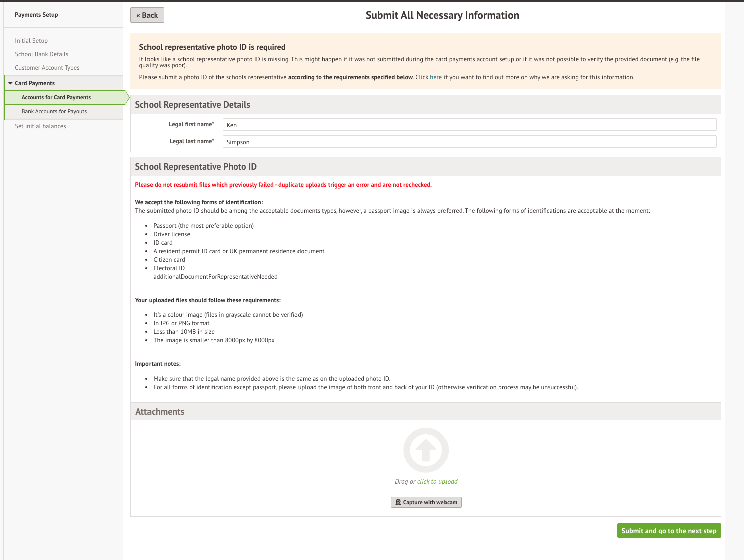Click the upload arrow icon in Attachments
Viewport: 744px width, 560px height.
426,450
